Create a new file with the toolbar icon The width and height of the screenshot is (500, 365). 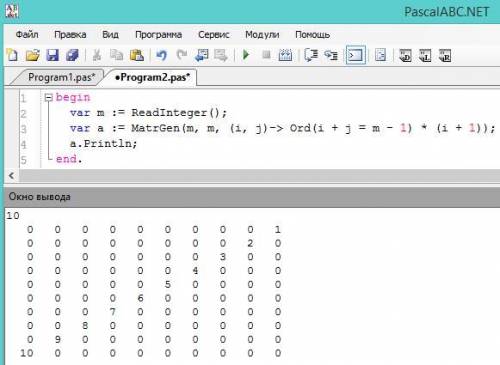tap(13, 55)
